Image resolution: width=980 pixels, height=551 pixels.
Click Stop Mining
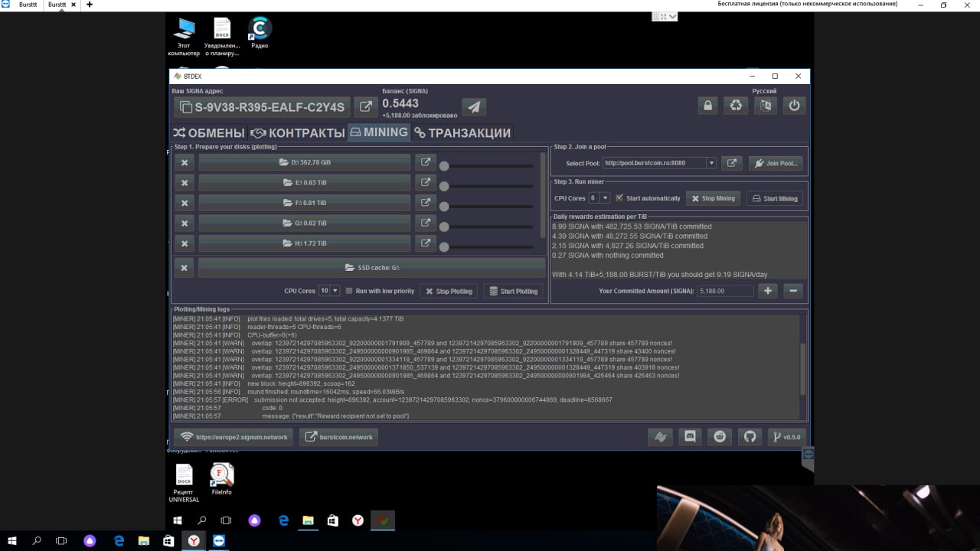coord(713,198)
